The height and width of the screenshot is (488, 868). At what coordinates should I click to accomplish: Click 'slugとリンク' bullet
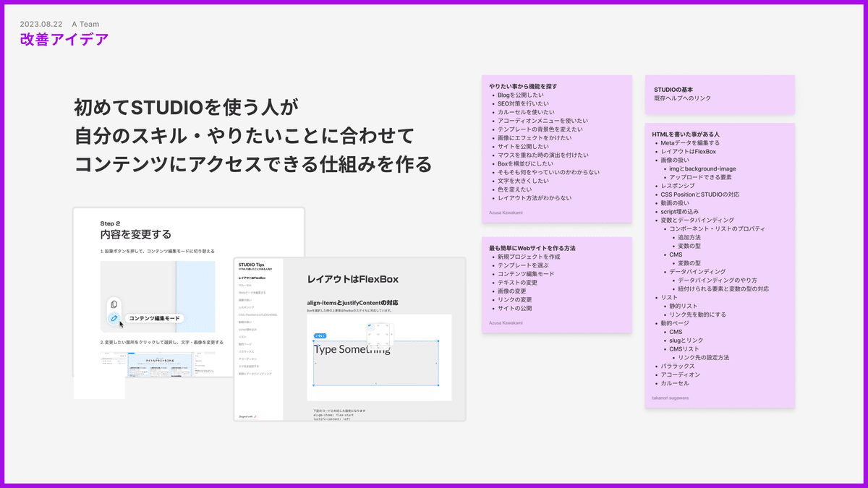pos(686,340)
